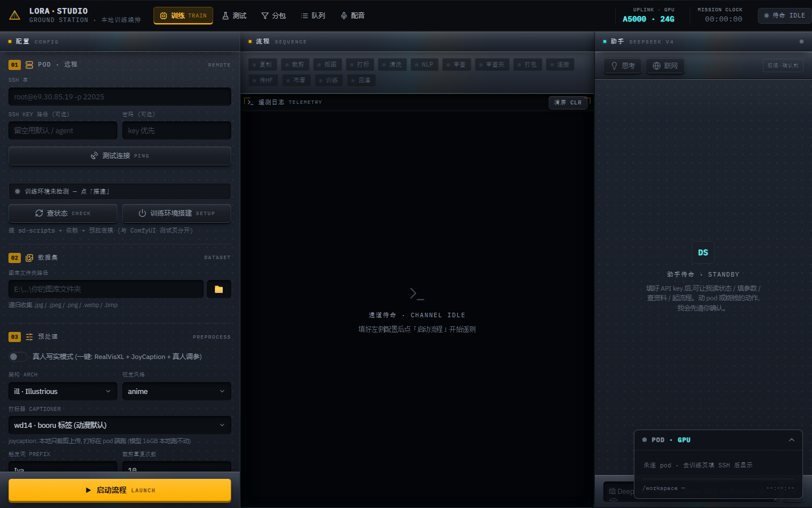Toggle the 回灌 sequence step chip
This screenshot has height=508, width=812.
tap(362, 80)
